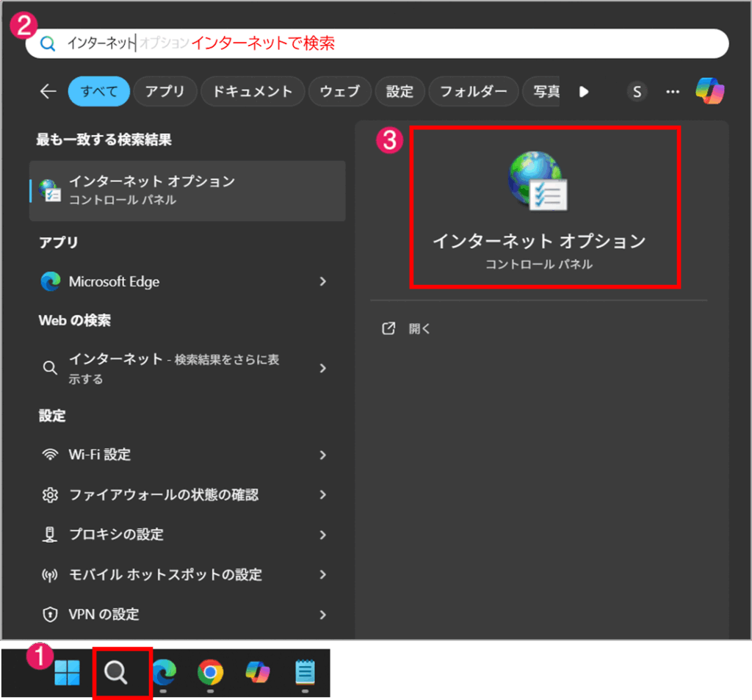752x700 pixels.
Task: Select the 設定 filter tab
Action: pos(400,92)
